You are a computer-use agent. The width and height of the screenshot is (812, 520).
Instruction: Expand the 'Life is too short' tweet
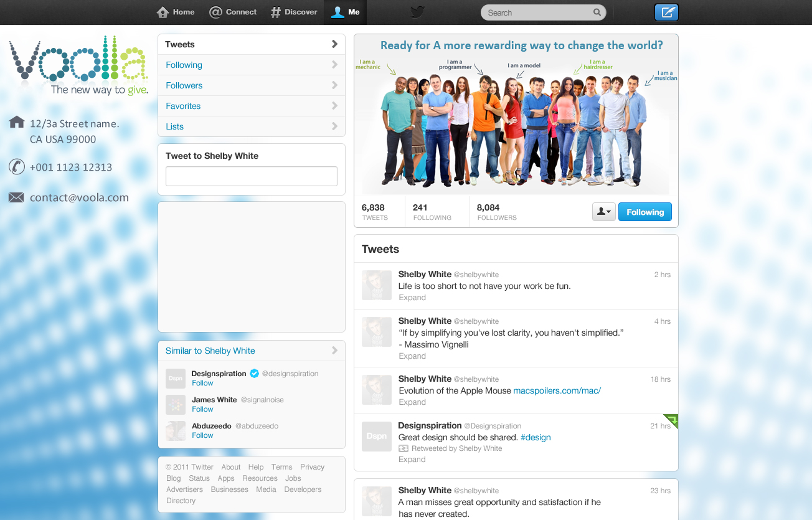(x=412, y=298)
